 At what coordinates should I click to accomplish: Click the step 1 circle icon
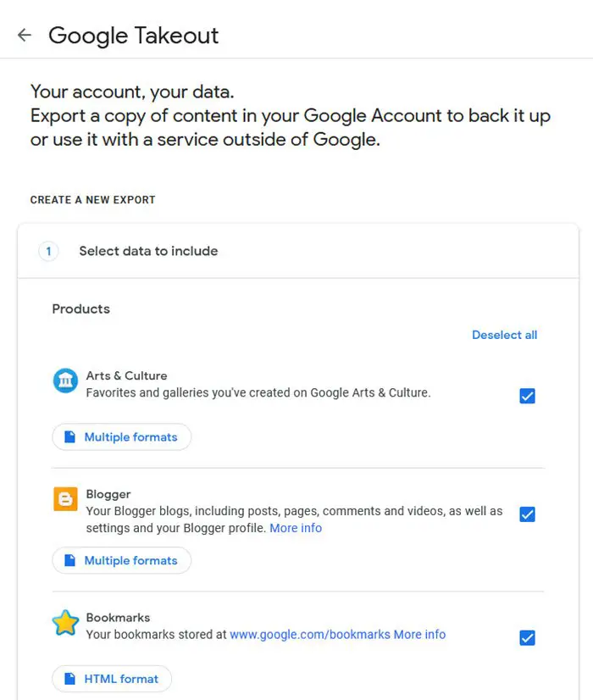tap(49, 251)
